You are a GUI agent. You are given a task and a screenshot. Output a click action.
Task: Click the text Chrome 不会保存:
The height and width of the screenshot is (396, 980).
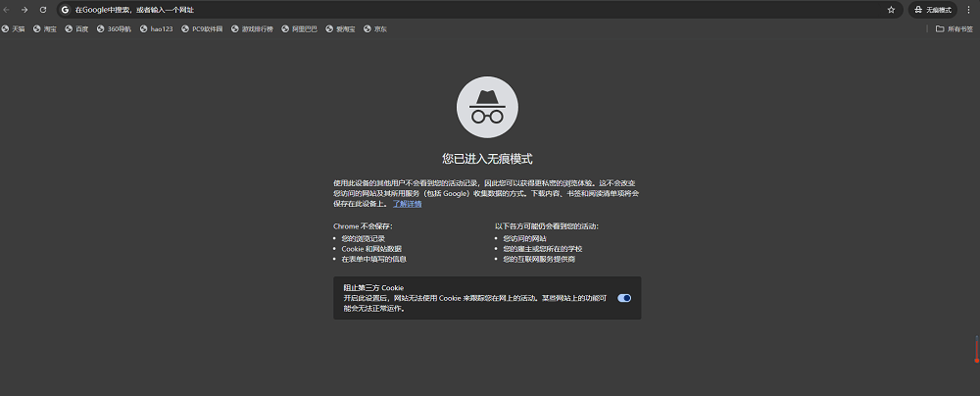(364, 226)
